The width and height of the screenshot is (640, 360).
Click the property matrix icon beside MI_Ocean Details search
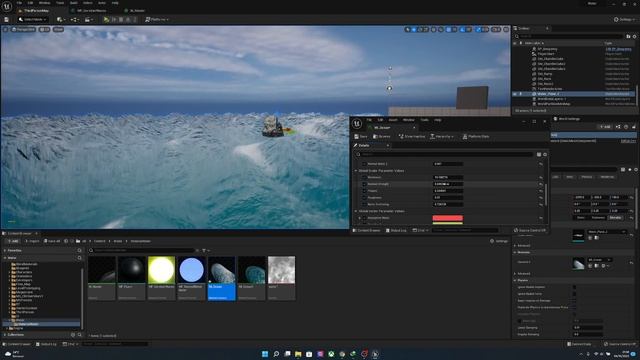[x=539, y=154]
